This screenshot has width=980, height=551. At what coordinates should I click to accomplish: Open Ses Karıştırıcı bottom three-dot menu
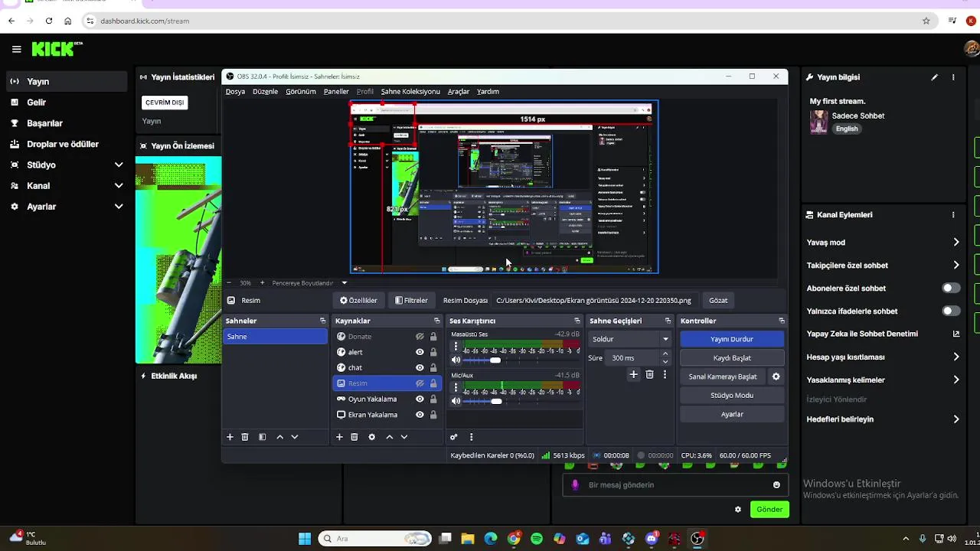471,437
